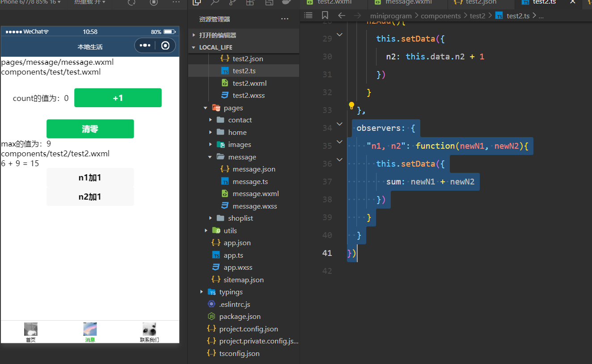The width and height of the screenshot is (592, 364).
Task: Expand the shoplist folder
Action: [x=211, y=218]
